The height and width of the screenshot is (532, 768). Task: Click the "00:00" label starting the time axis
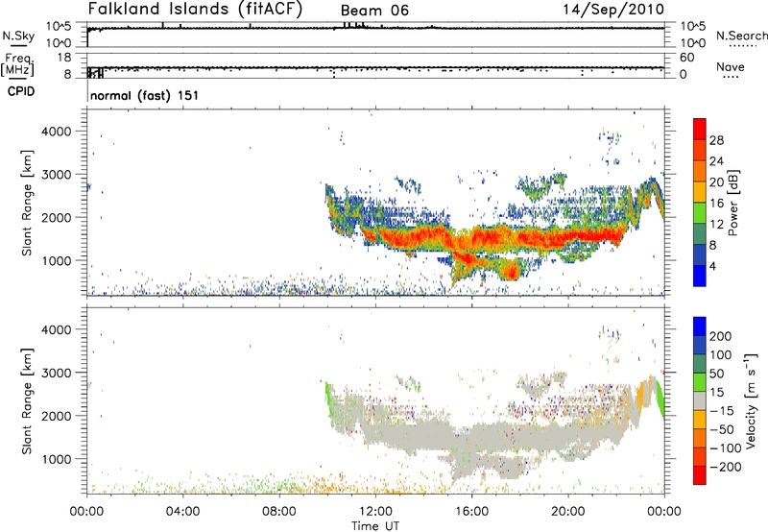click(x=86, y=512)
